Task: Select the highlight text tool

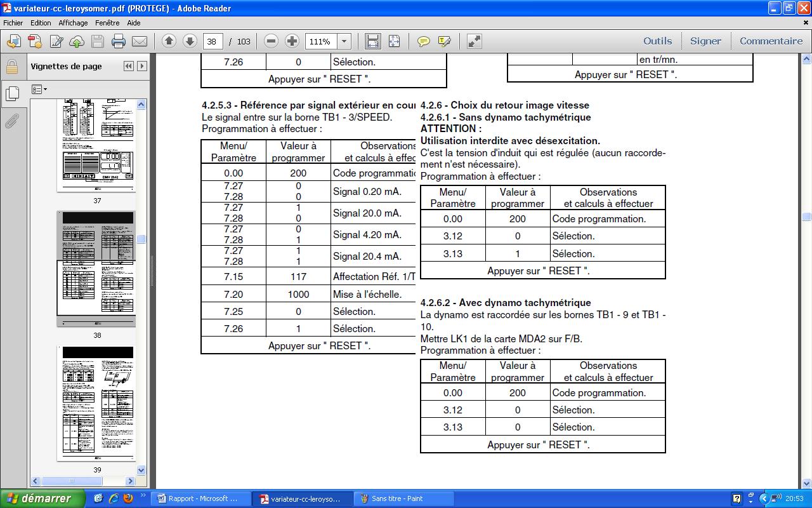Action: (444, 41)
